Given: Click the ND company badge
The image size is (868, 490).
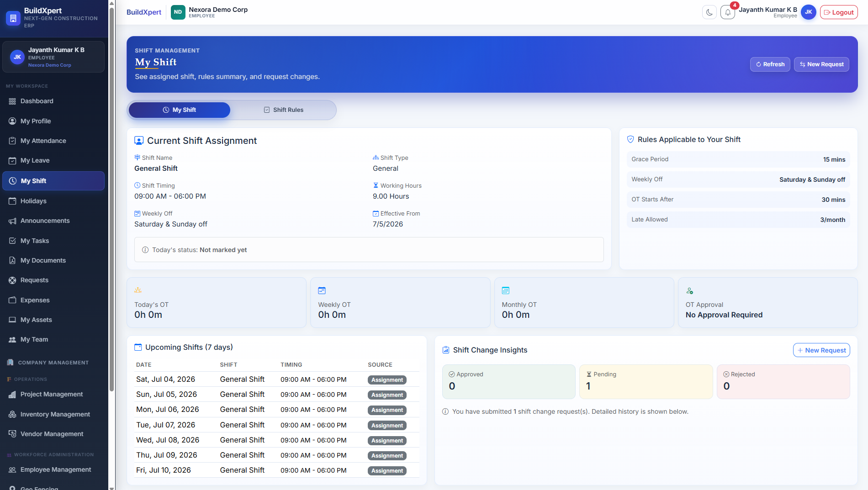Looking at the screenshot, I should tap(178, 12).
